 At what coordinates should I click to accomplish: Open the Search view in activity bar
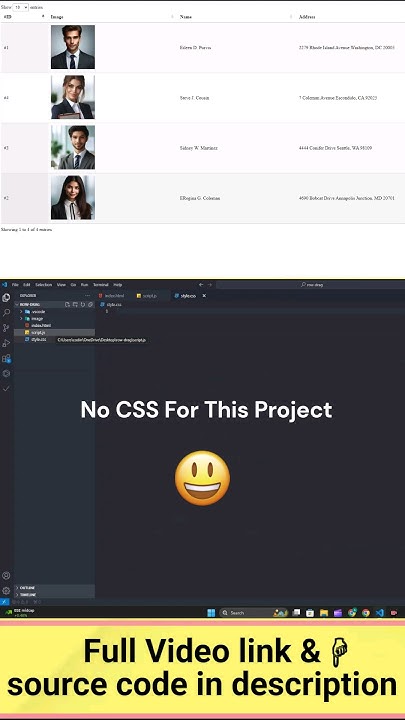click(6, 313)
